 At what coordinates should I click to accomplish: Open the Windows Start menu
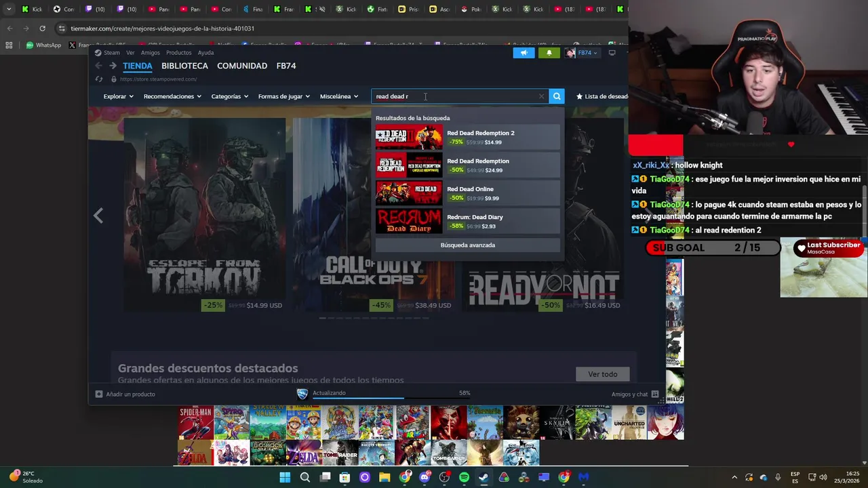tap(285, 477)
